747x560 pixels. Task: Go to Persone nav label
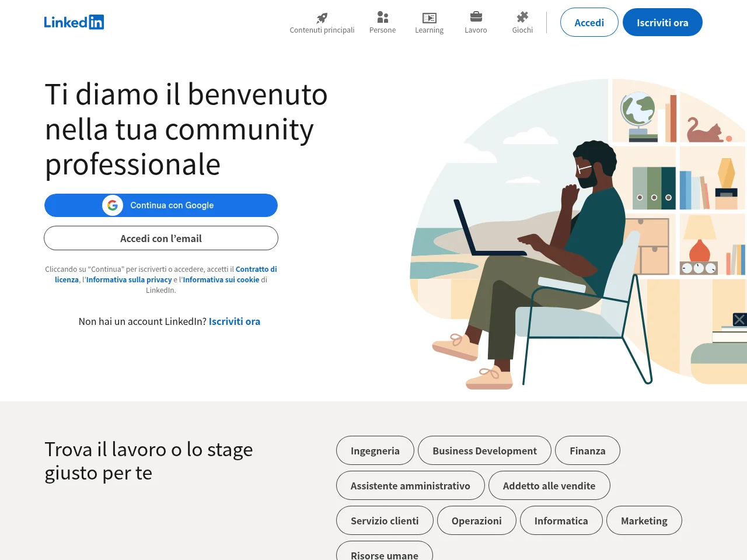tap(383, 30)
